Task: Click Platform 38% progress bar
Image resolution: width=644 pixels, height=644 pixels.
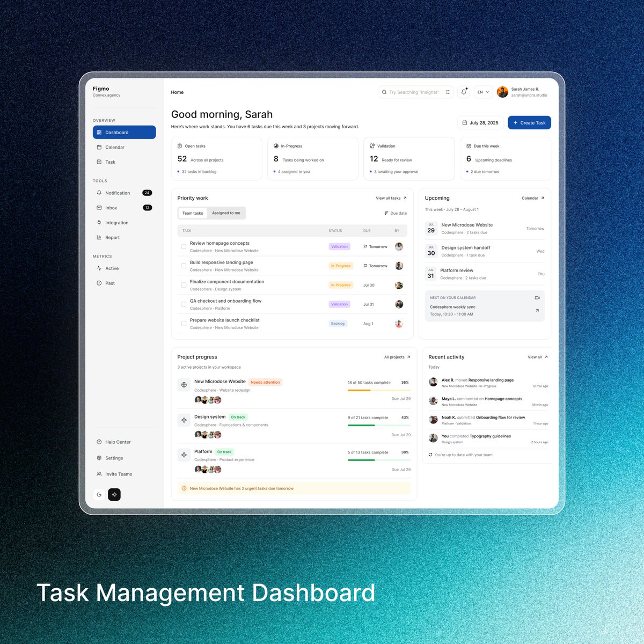Action: (379, 460)
